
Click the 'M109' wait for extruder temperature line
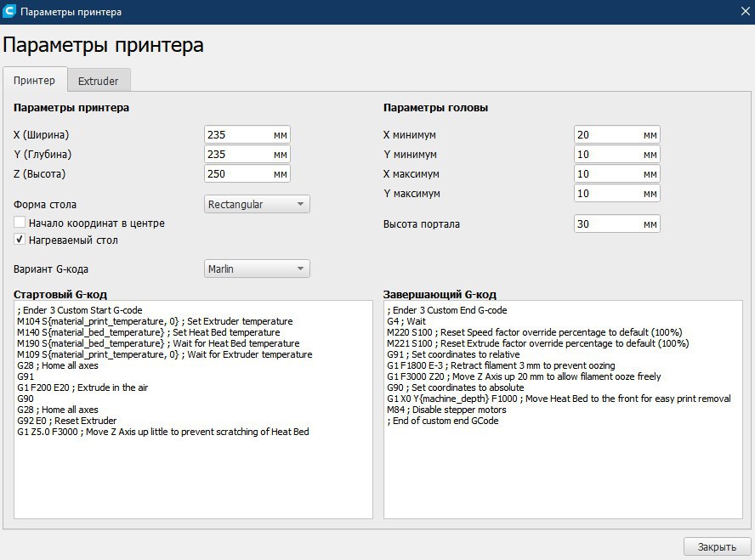tap(164, 354)
